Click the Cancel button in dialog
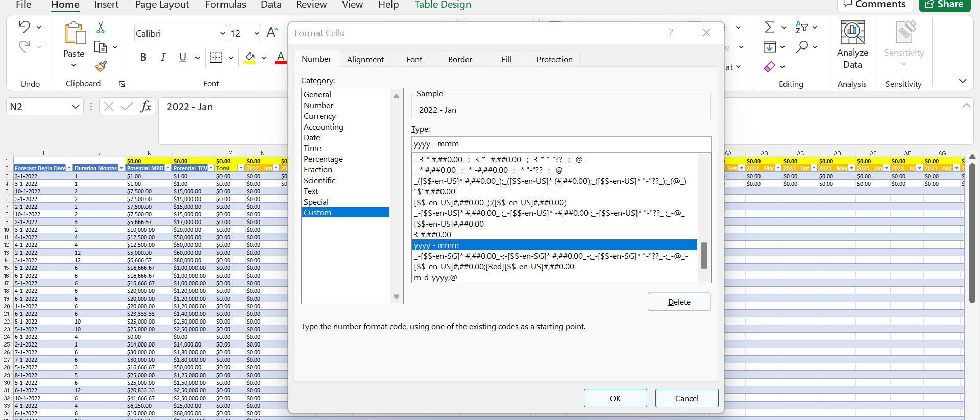This screenshot has width=980, height=420. tap(687, 398)
